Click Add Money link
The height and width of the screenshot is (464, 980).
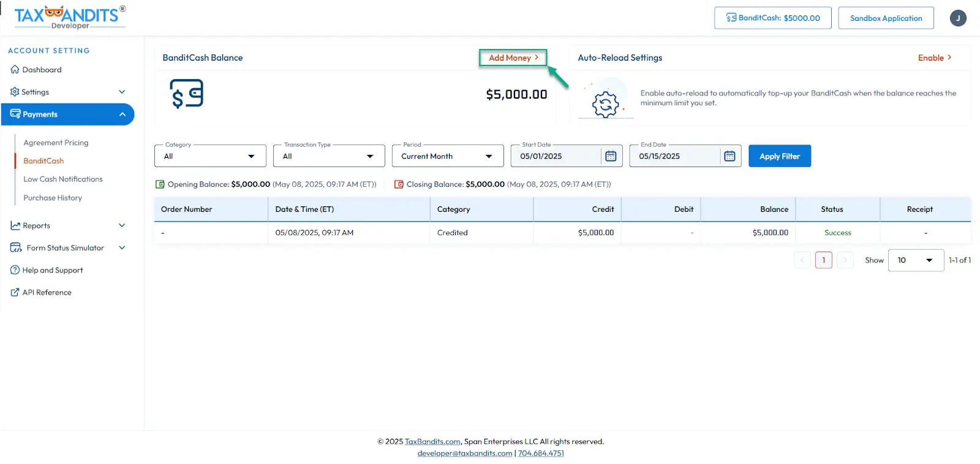point(513,58)
